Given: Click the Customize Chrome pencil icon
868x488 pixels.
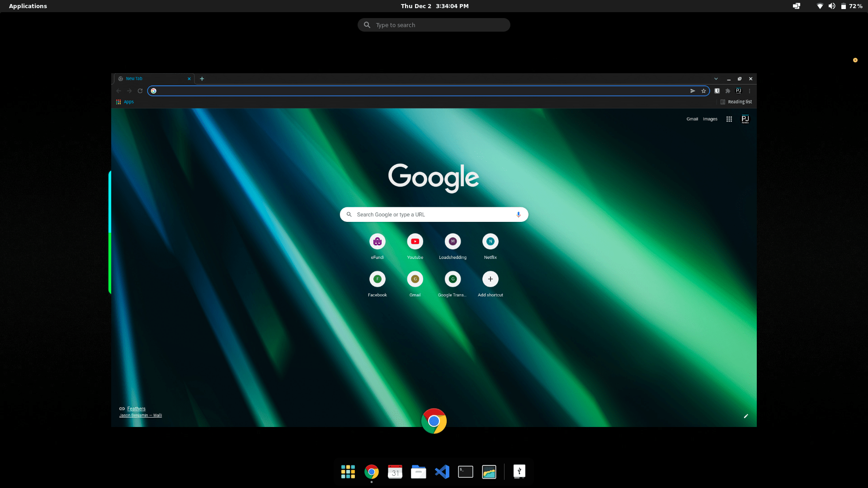Looking at the screenshot, I should coord(746,416).
